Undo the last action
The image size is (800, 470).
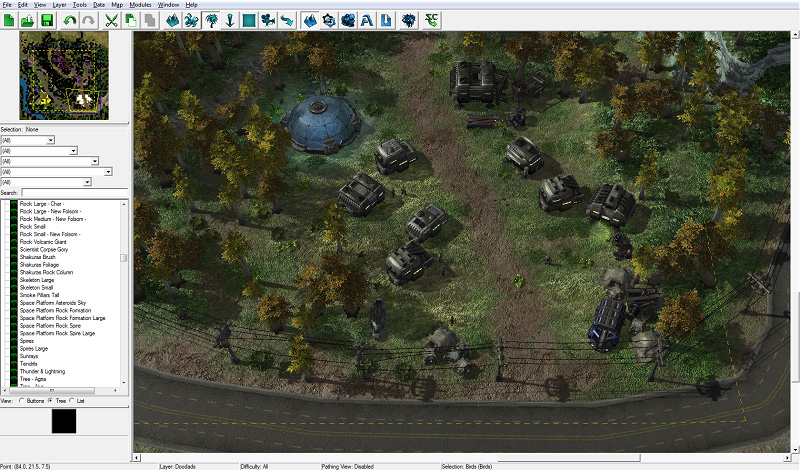[69, 20]
